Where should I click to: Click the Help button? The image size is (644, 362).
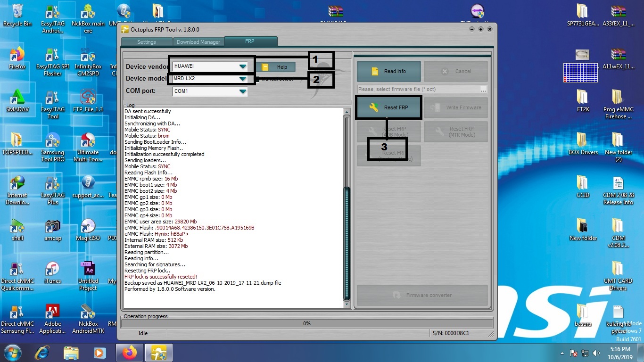[x=275, y=67]
